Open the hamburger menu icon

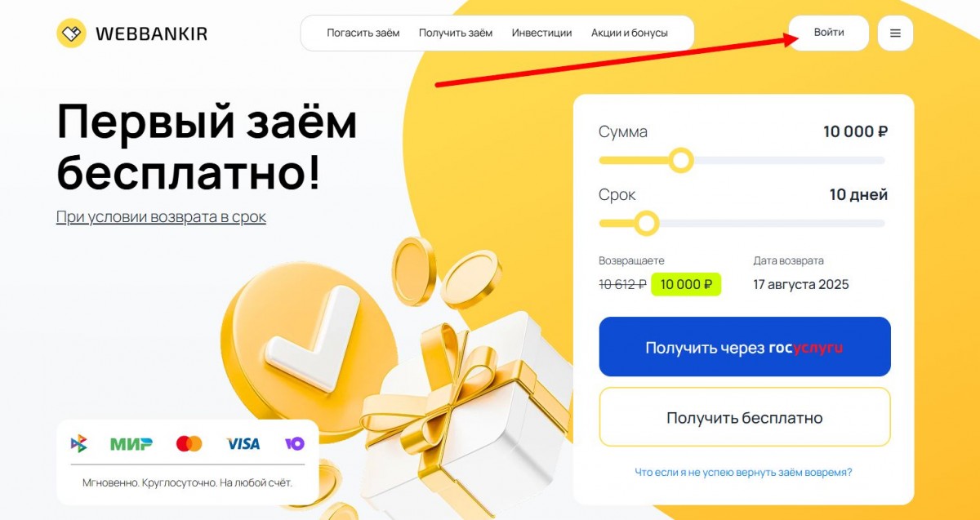(x=895, y=33)
